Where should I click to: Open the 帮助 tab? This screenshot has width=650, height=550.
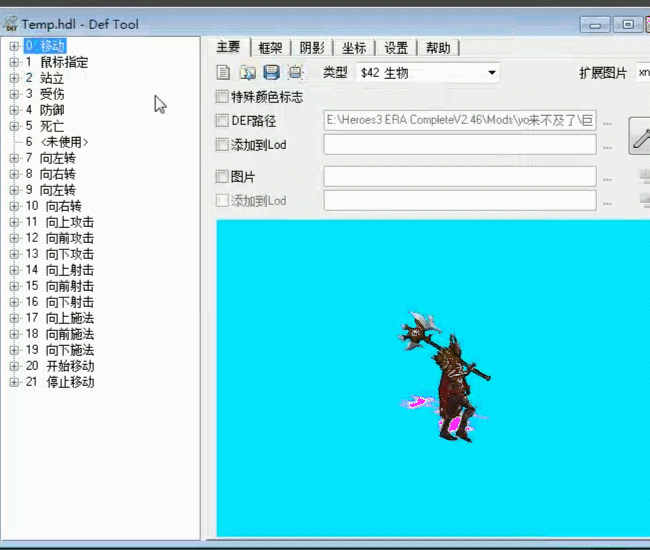pos(438,48)
